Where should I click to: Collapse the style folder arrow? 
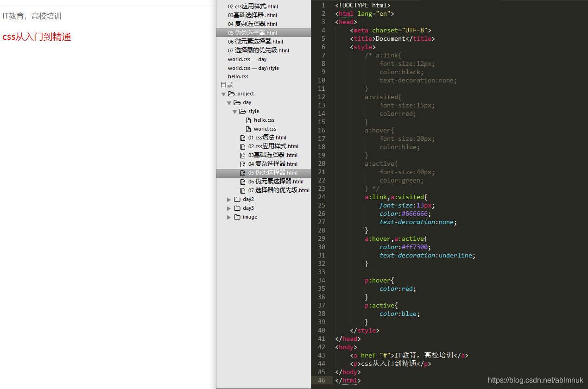point(234,112)
